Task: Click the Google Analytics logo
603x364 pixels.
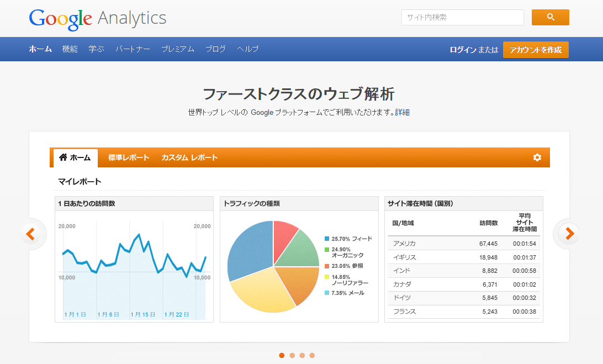Action: (x=97, y=18)
